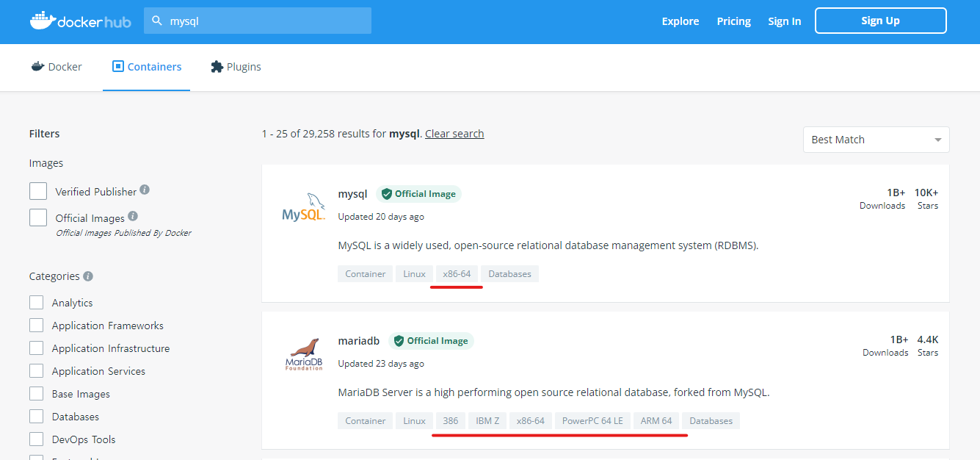Screen dimensions: 980x460
Task: Click the ARM 64 tag
Action: point(656,421)
